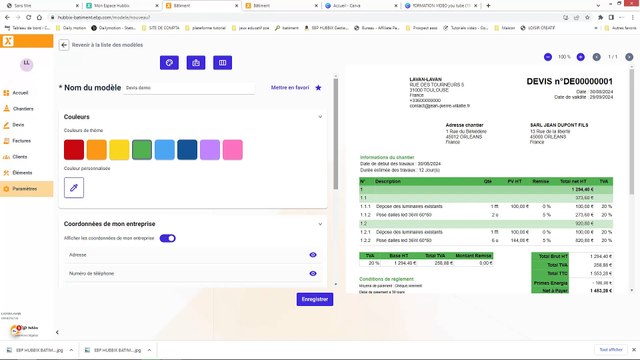Click the browser address bar

tap(302, 18)
